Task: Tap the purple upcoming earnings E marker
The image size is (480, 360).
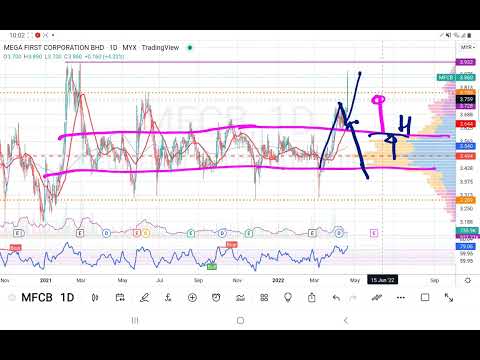Action: coord(374,233)
